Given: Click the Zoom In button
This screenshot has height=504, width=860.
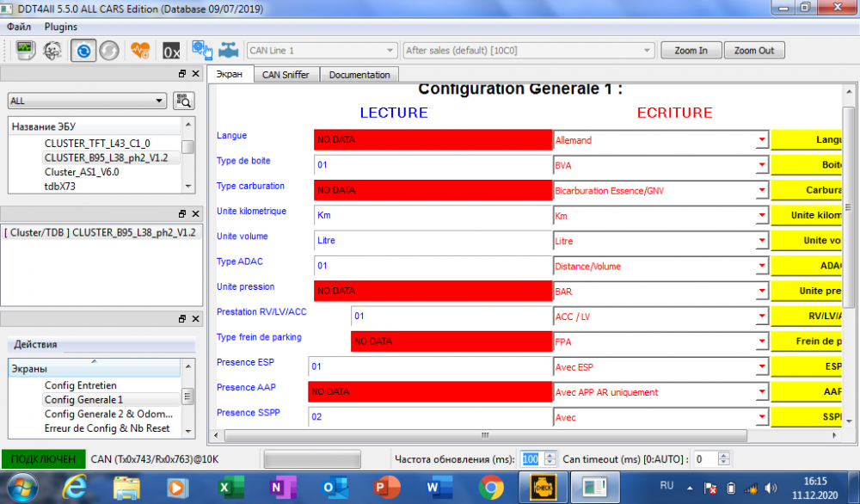Looking at the screenshot, I should point(691,51).
